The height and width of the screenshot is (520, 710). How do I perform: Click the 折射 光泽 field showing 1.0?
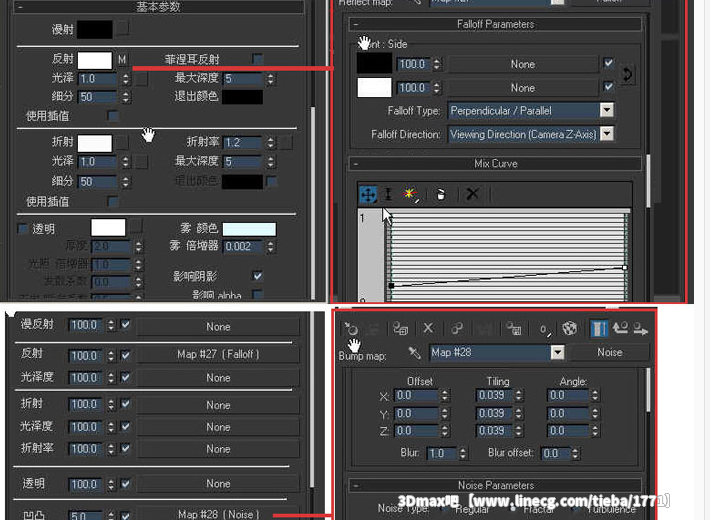(99, 162)
